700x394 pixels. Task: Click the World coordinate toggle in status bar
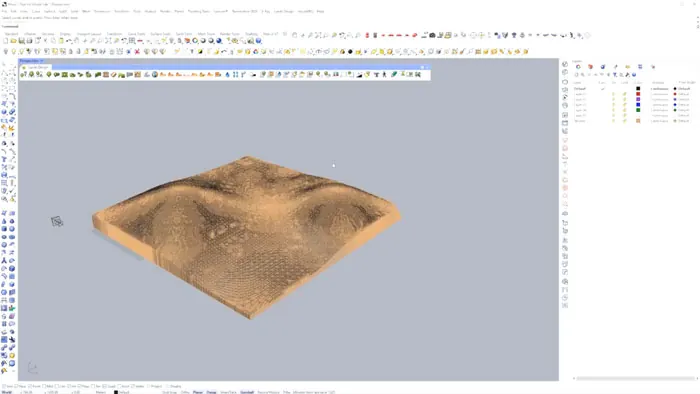(7, 392)
